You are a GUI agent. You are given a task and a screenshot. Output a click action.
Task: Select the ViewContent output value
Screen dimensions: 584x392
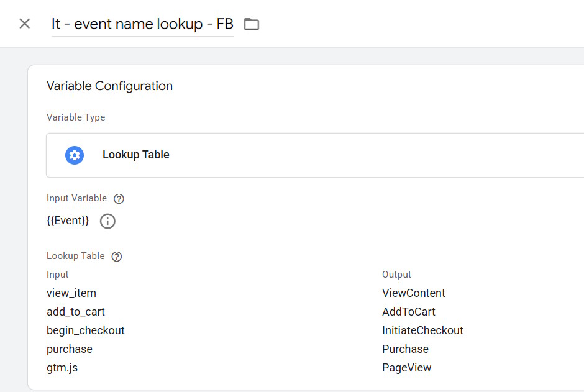tap(413, 293)
